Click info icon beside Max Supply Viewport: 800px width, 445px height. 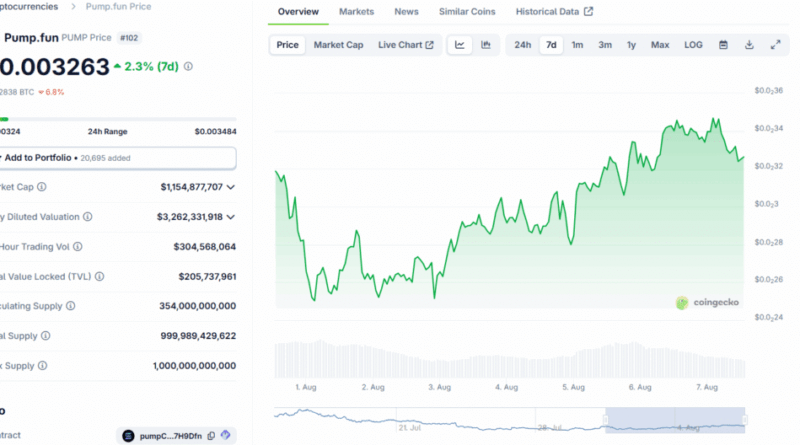[x=43, y=365]
